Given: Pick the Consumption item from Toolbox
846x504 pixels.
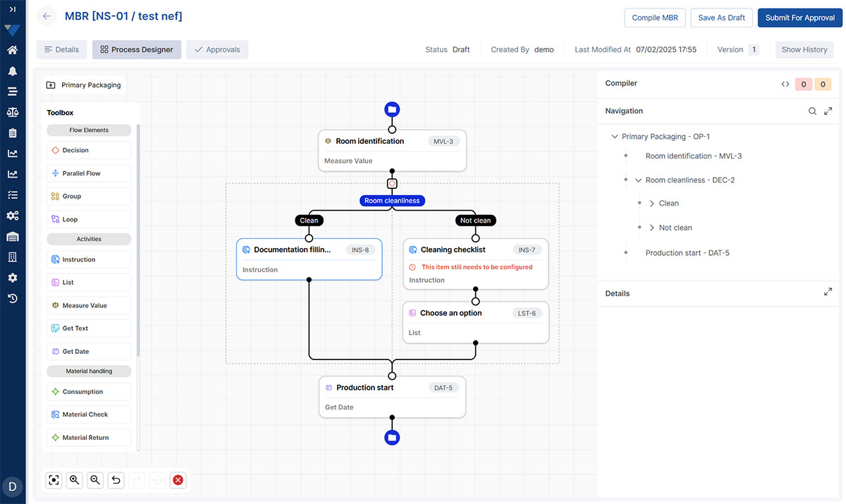Looking at the screenshot, I should (89, 391).
